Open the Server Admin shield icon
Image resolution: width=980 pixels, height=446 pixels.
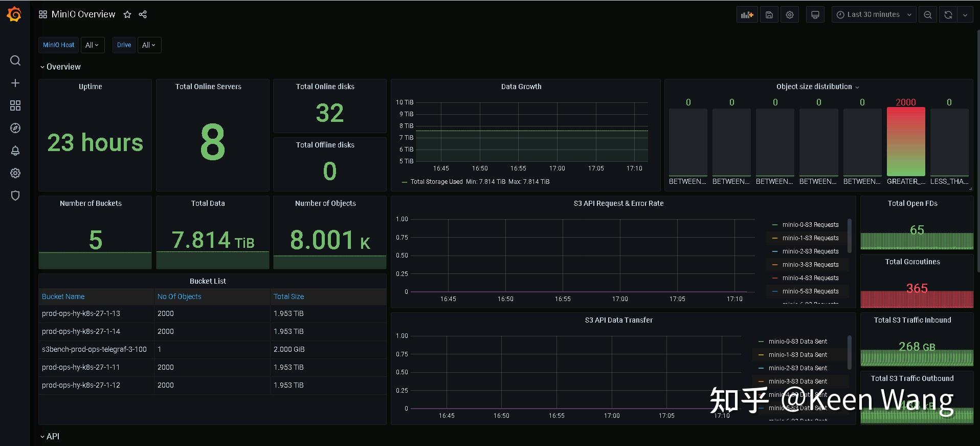click(15, 196)
